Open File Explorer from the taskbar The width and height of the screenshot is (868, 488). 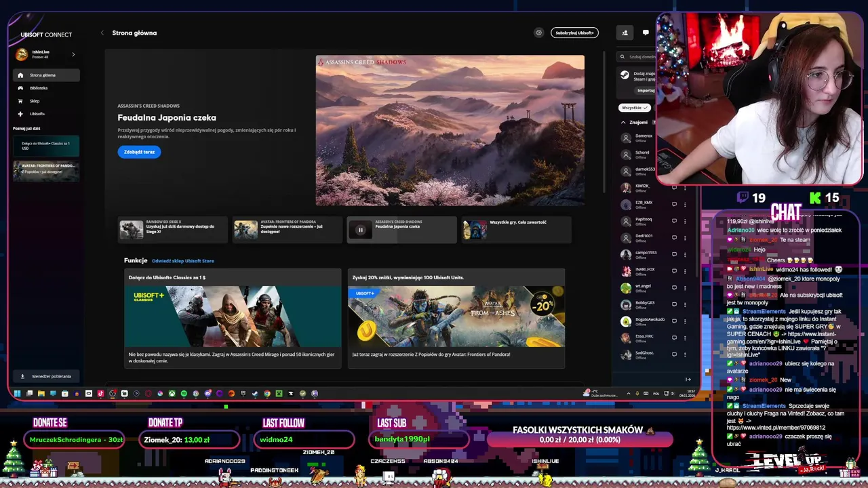41,393
